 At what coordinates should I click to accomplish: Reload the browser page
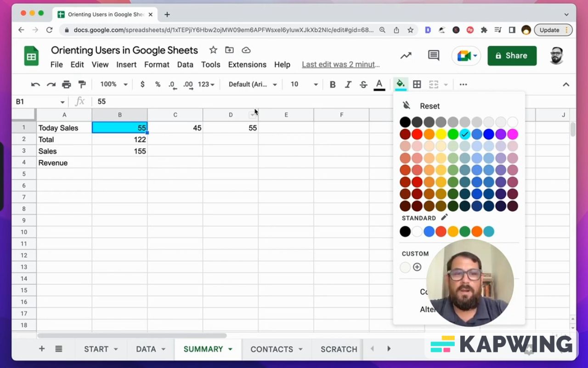click(x=49, y=30)
